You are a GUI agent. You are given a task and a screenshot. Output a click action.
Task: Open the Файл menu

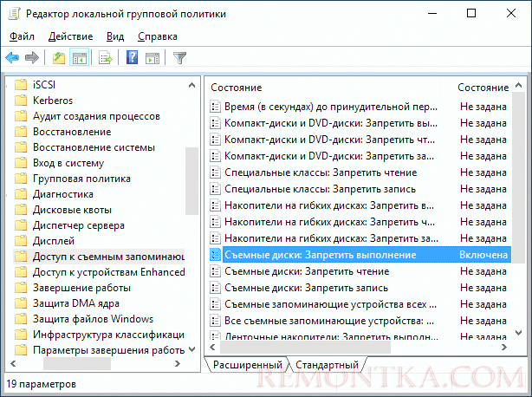click(22, 36)
